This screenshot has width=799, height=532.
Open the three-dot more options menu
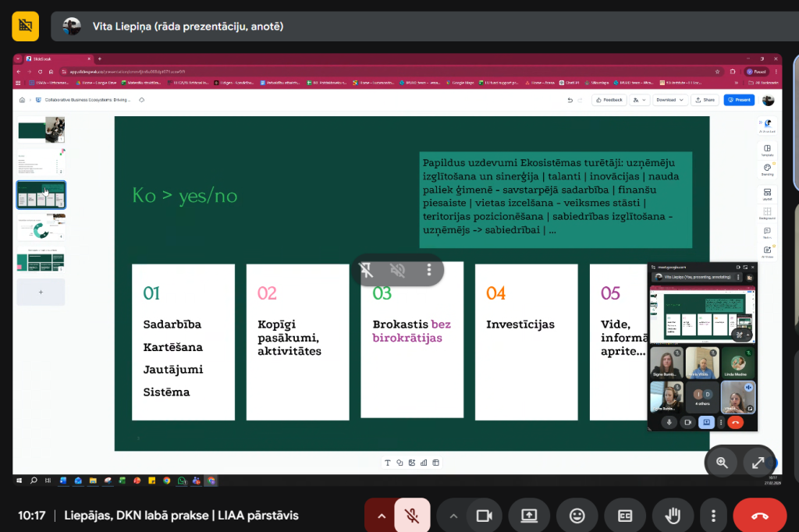[x=713, y=516]
